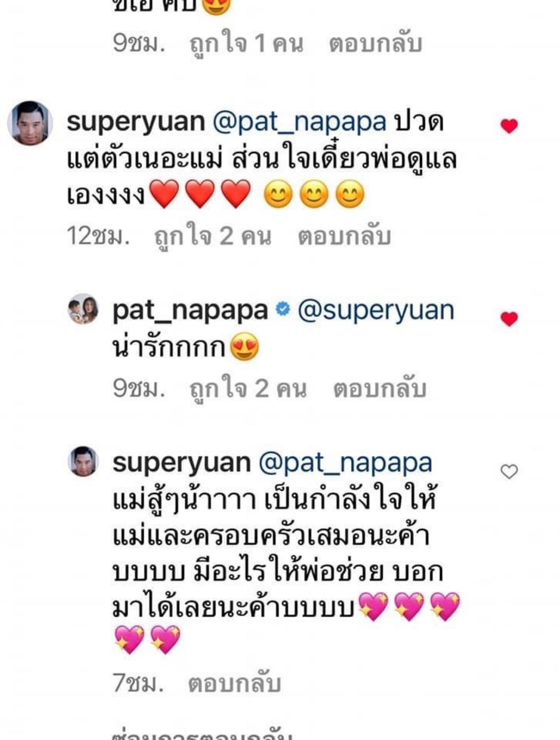This screenshot has height=740, width=560.
Task: Reply to superyuan's 12-hour comment
Action: point(344,236)
